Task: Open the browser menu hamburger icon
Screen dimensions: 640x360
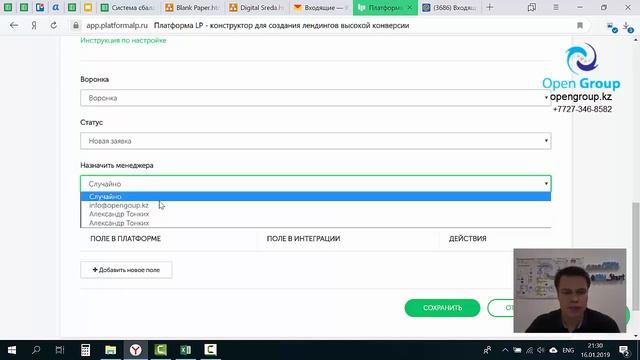Action: (556, 7)
